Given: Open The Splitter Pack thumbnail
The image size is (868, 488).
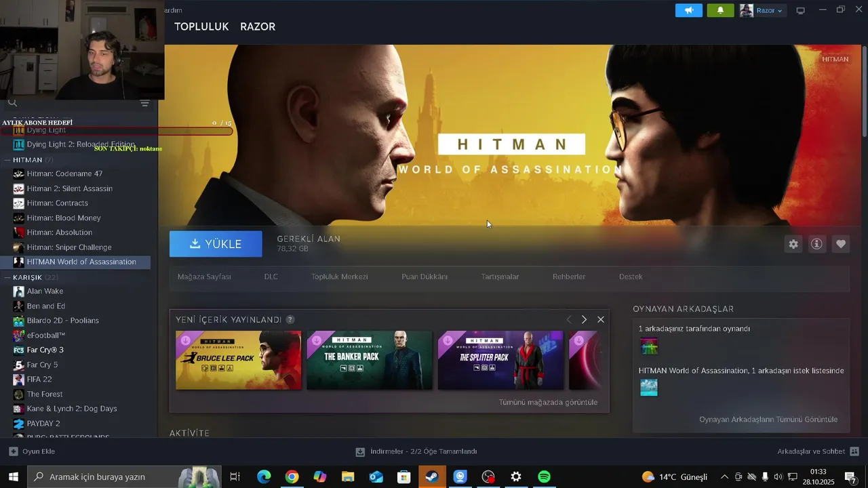Looking at the screenshot, I should pos(500,360).
